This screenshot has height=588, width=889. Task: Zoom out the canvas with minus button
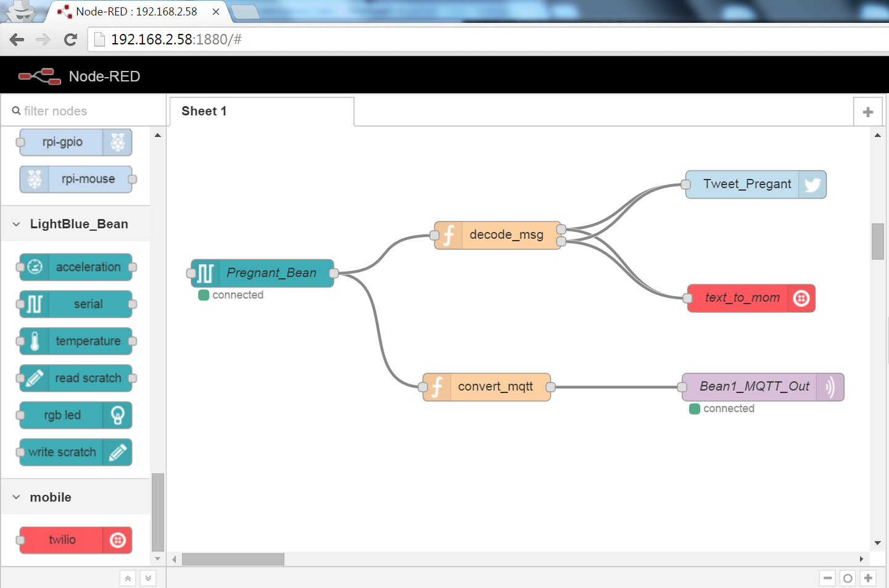(828, 578)
